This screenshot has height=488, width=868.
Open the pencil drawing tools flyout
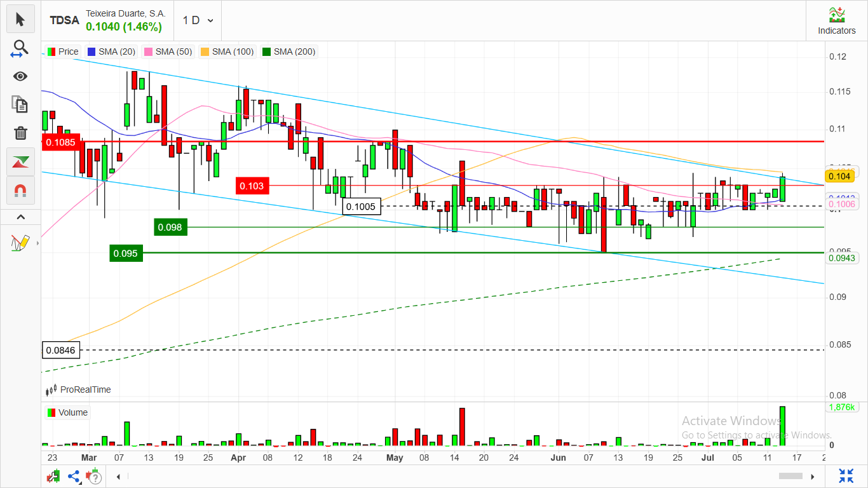pyautogui.click(x=20, y=242)
